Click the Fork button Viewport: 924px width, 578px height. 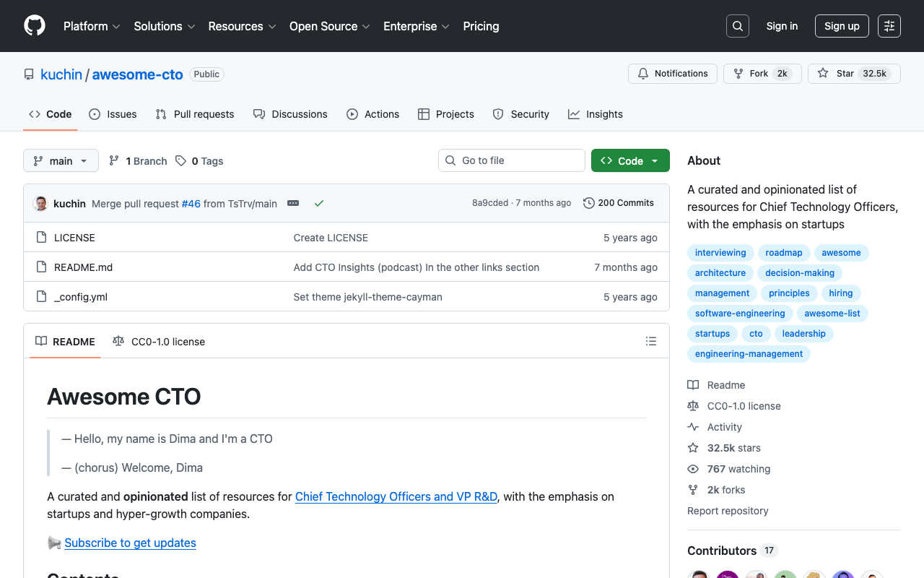pyautogui.click(x=756, y=73)
